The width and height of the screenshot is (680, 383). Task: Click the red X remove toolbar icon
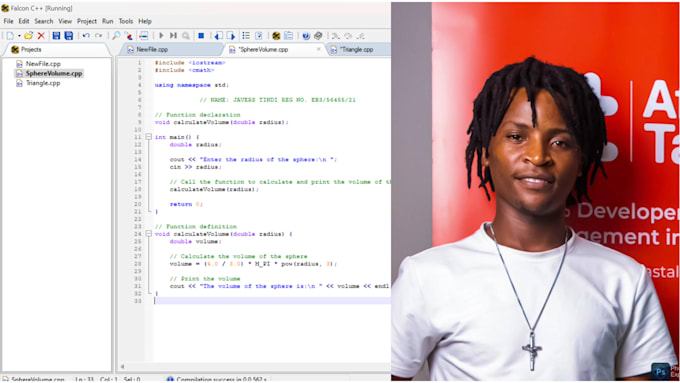click(x=41, y=36)
